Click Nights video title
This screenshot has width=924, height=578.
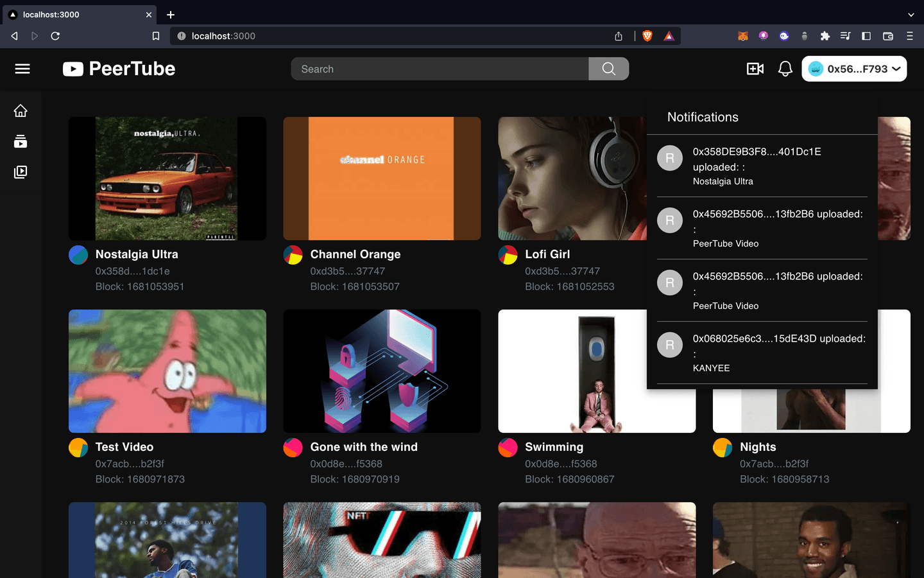758,447
